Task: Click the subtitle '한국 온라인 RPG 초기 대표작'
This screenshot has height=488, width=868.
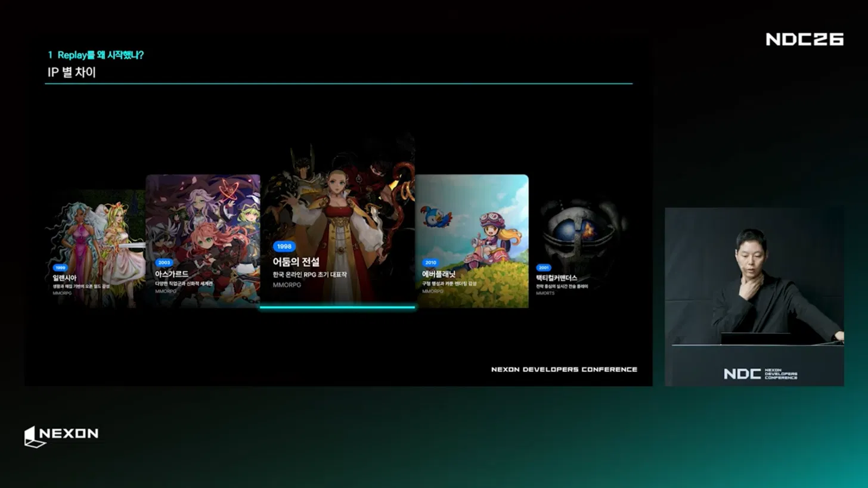Action: pos(309,275)
